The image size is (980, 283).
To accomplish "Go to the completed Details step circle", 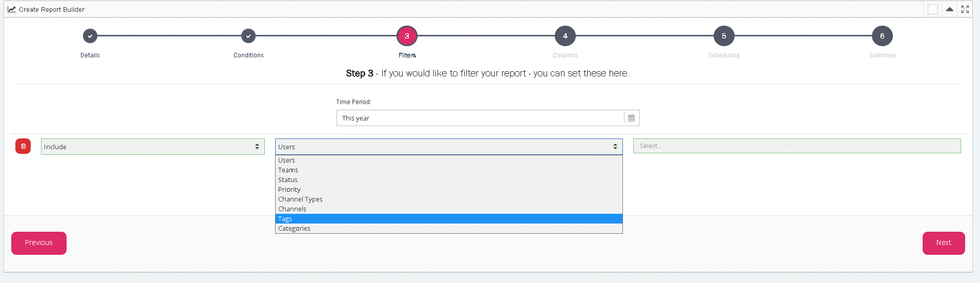I will click(x=90, y=36).
